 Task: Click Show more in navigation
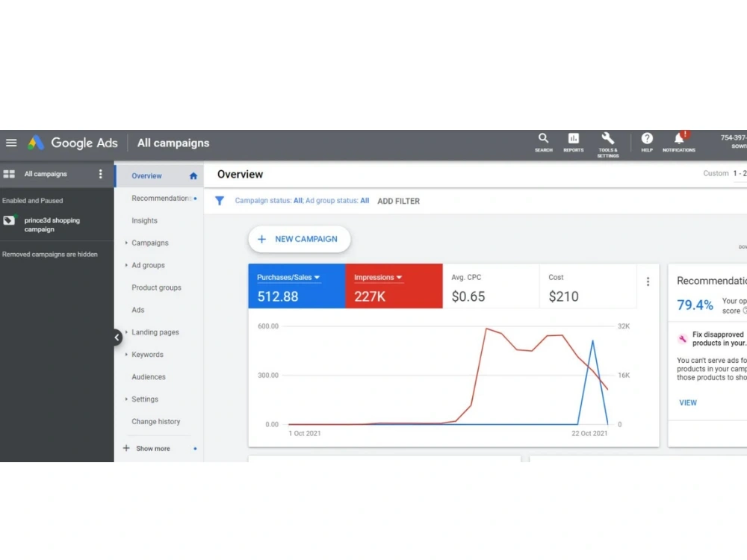153,449
